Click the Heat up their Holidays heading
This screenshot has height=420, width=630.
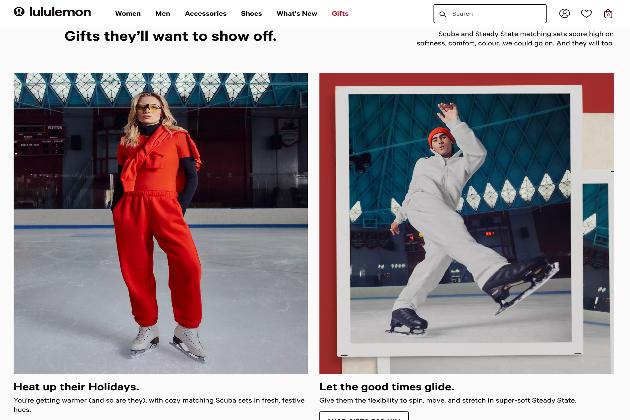point(76,387)
